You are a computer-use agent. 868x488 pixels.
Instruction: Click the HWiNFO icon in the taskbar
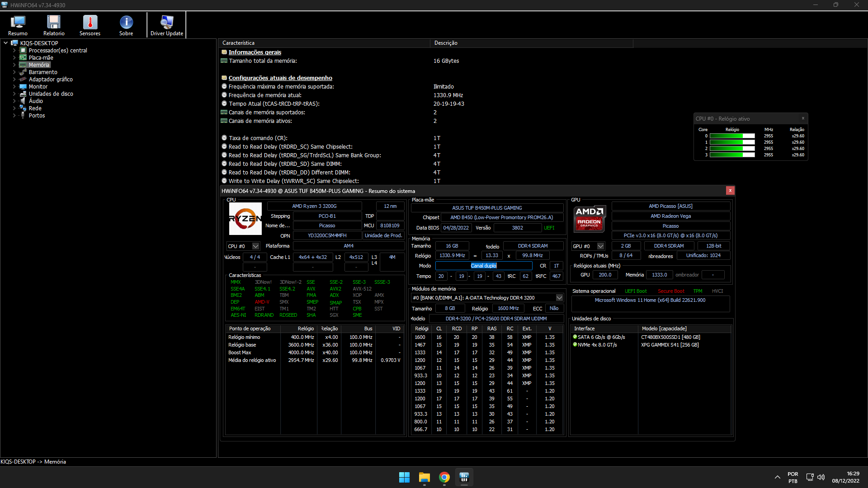click(464, 477)
